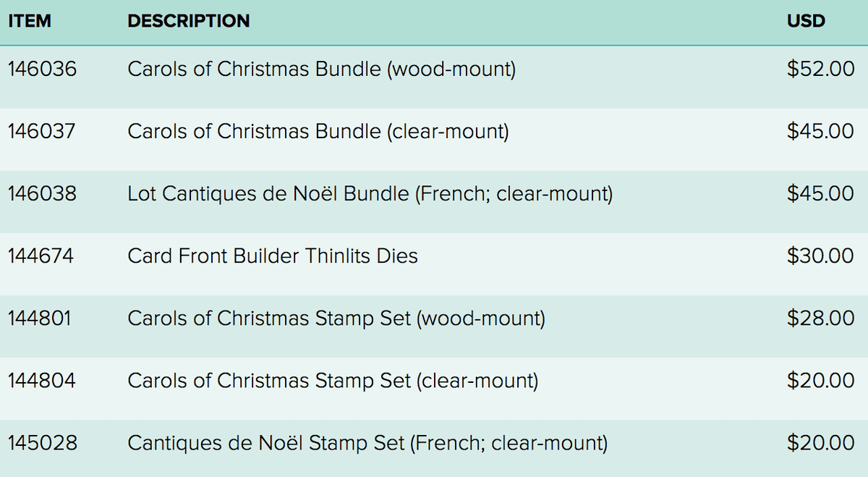Viewport: 868px width, 477px height.
Task: Select item number 144804
Action: (x=41, y=381)
